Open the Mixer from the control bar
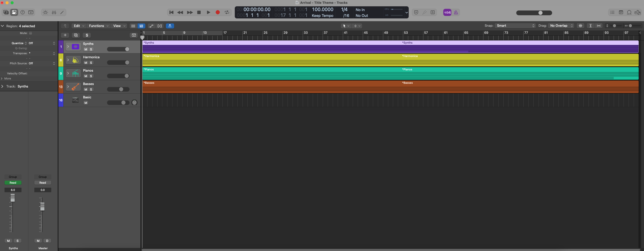Image resolution: width=644 pixels, height=251 pixels. [54, 12]
